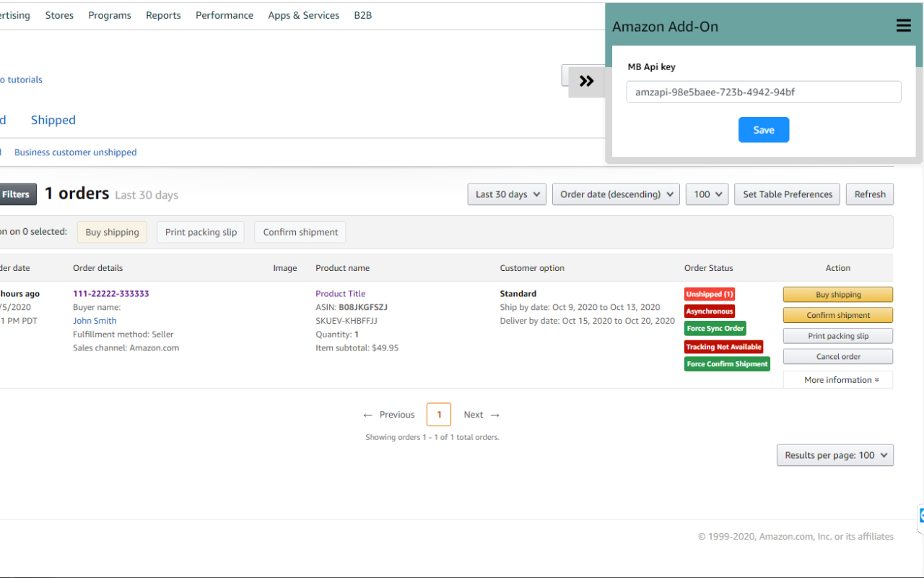Click Buy shipping for the order
This screenshot has height=578, width=924.
point(837,294)
